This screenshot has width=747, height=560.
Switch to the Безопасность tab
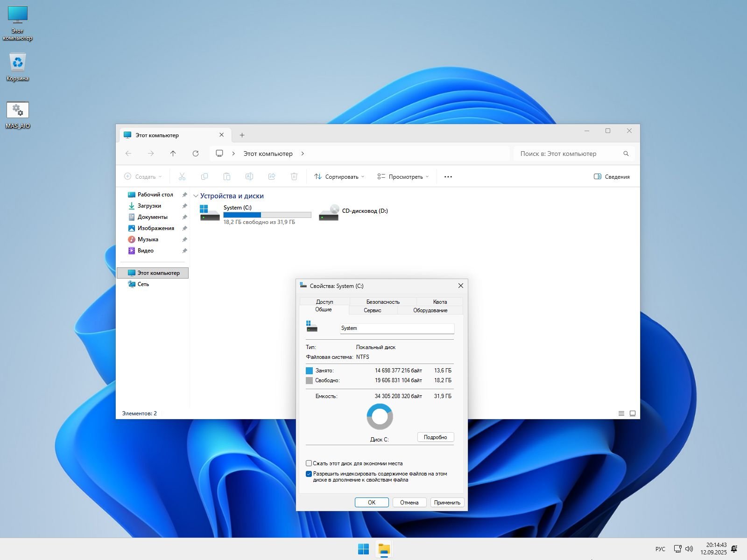[383, 302]
